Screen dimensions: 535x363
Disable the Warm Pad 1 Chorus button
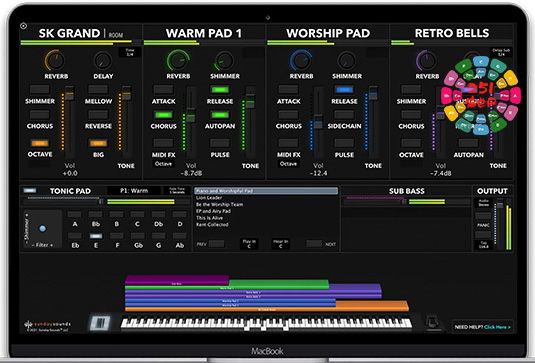(163, 115)
